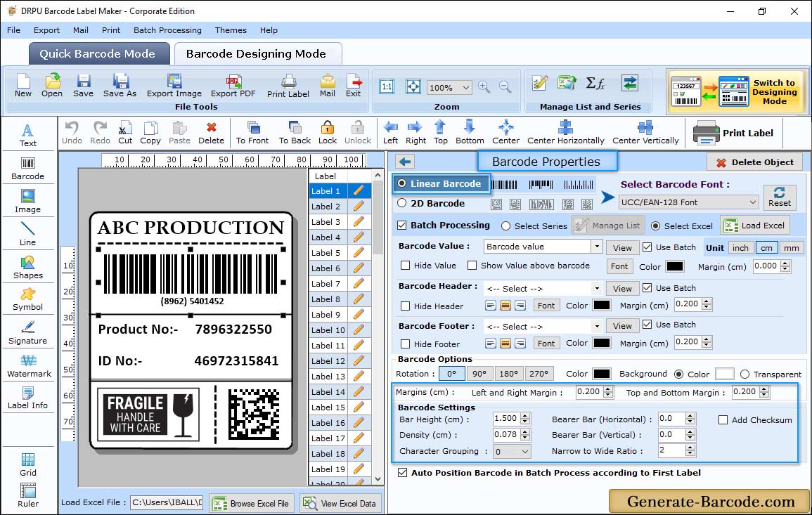Toggle the Ruler display
The height and width of the screenshot is (515, 812).
[28, 495]
